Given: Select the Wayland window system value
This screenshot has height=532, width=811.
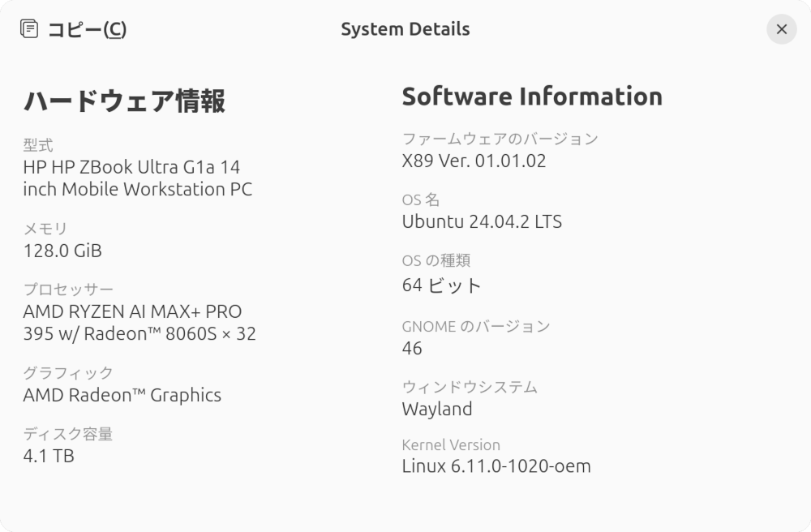Looking at the screenshot, I should click(x=437, y=410).
